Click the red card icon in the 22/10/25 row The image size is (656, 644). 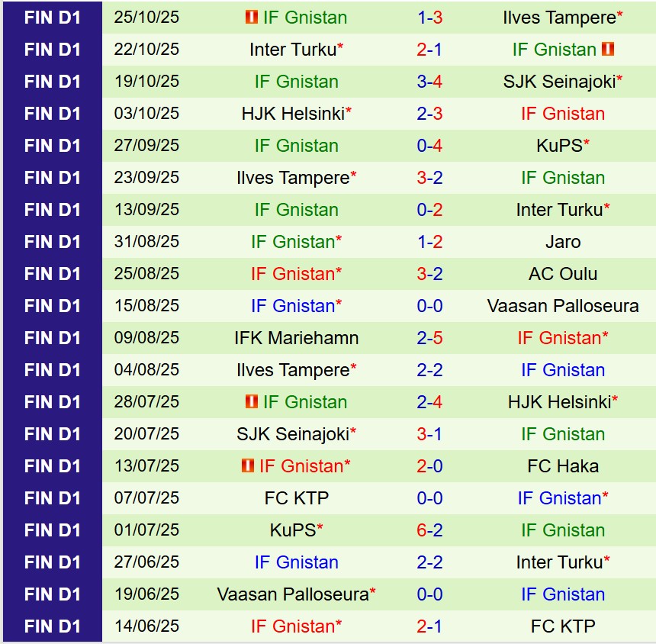[x=608, y=50]
